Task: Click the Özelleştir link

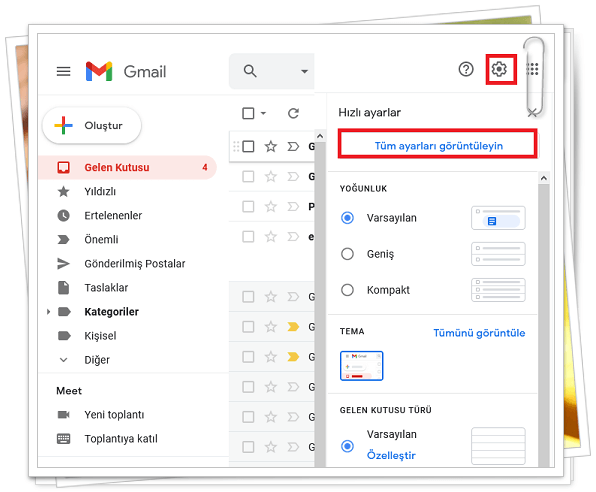Action: 391,455
